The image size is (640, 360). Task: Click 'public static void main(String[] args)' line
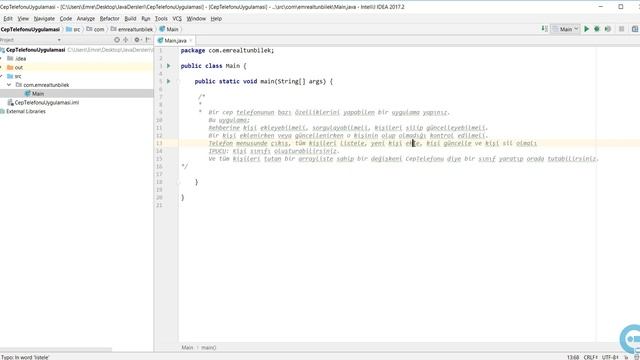(263, 81)
